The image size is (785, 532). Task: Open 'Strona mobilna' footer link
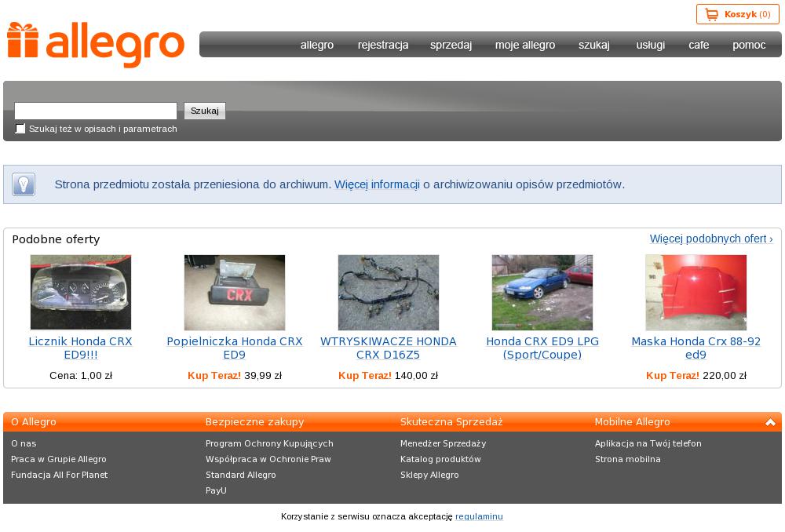[x=628, y=459]
